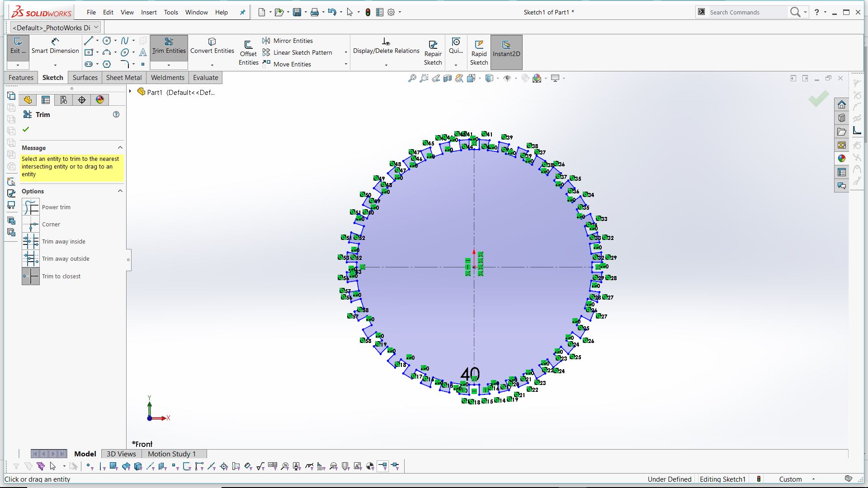Open the Appearances tab in the task pane

(841, 159)
